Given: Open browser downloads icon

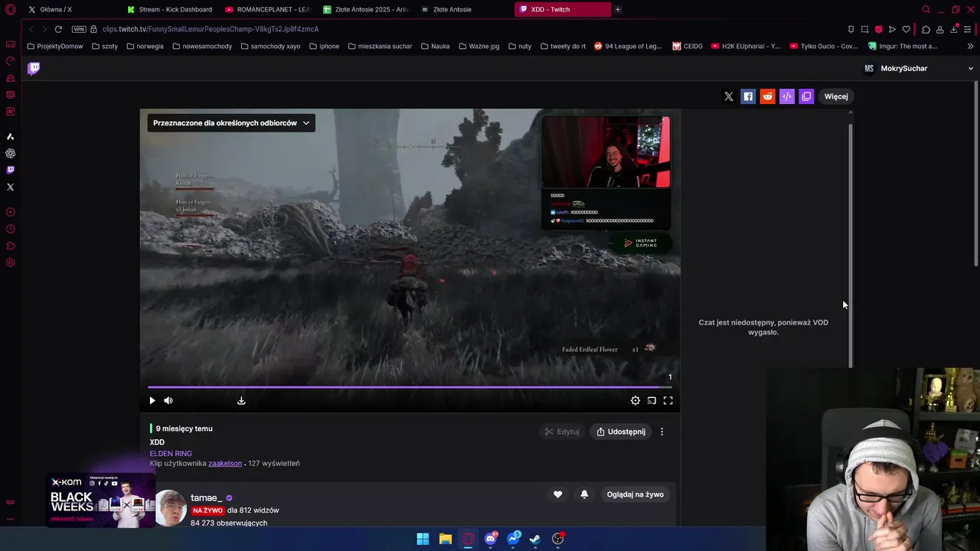Looking at the screenshot, I should [x=954, y=29].
